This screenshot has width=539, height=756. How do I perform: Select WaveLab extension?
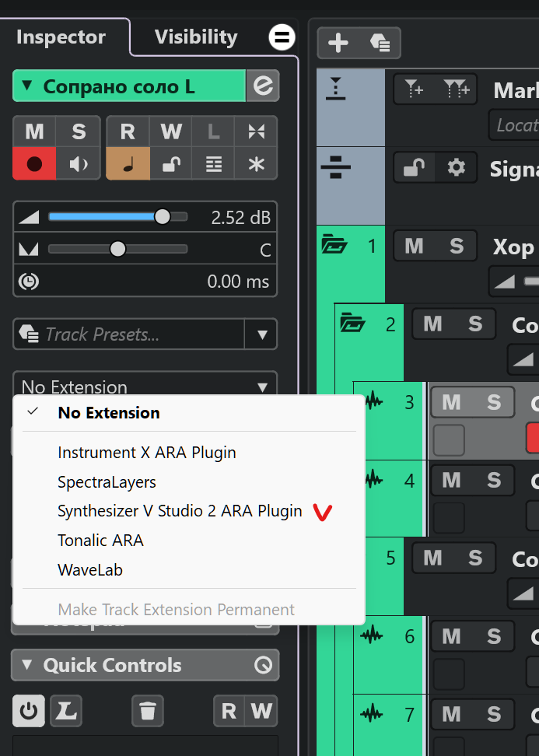90,570
